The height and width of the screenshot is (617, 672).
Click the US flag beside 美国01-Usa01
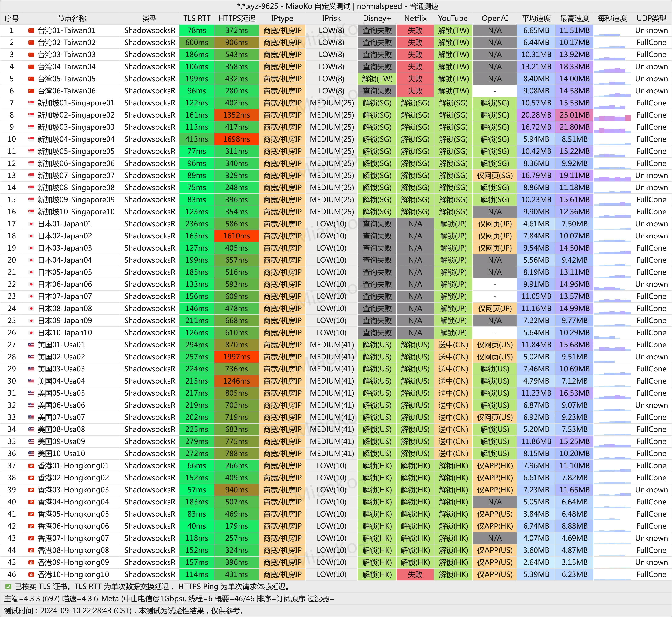31,345
